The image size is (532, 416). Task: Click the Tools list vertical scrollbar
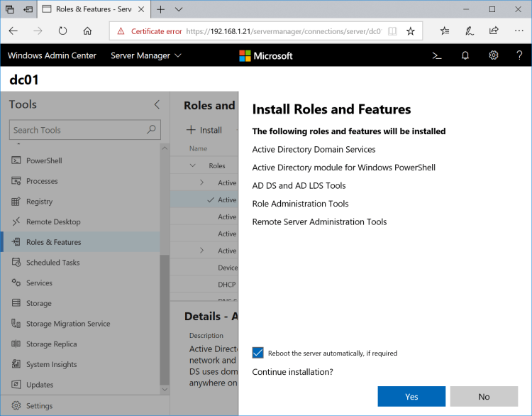[165, 319]
